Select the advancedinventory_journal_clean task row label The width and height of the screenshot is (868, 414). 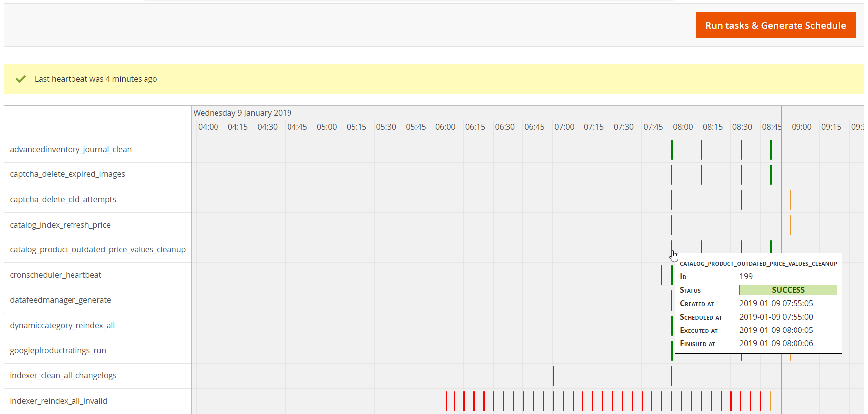click(x=71, y=149)
